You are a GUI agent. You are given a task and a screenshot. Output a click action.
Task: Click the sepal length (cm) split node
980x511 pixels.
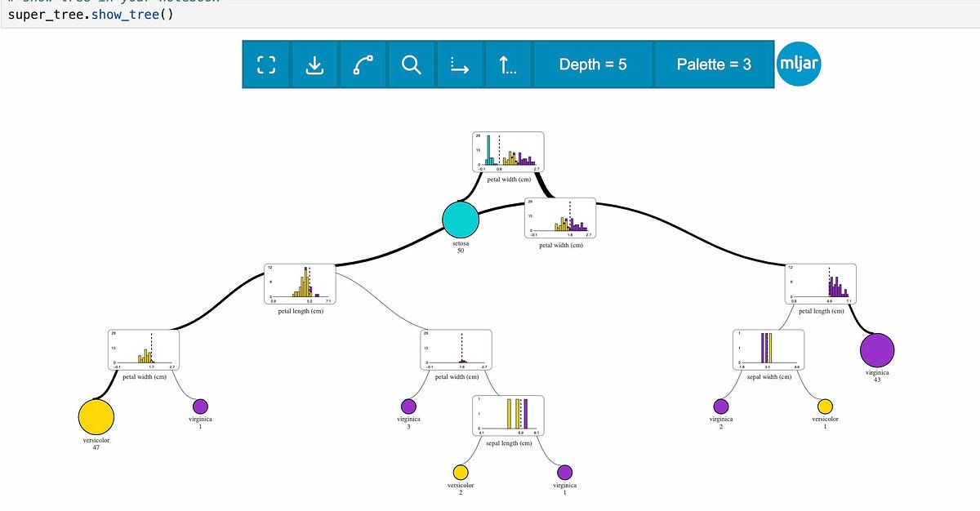point(509,415)
